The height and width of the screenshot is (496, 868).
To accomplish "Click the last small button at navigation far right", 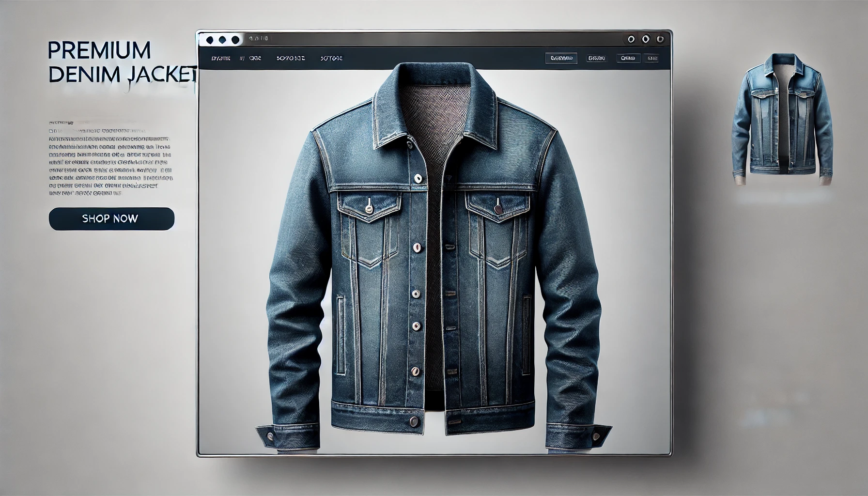I will (652, 59).
